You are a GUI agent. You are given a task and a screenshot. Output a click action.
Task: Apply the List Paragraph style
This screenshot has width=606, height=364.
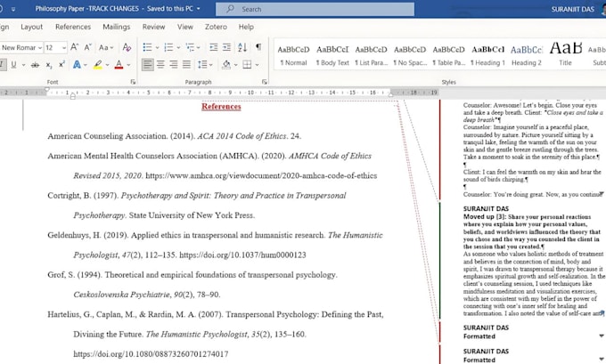click(371, 55)
